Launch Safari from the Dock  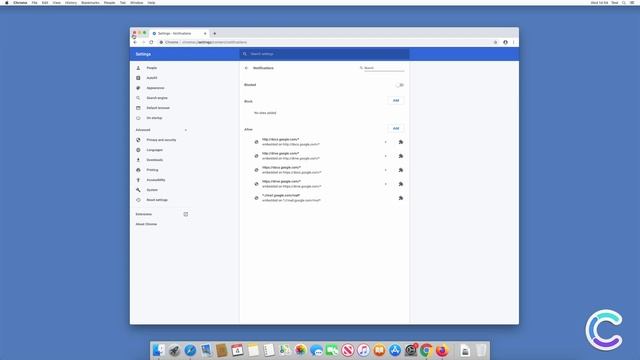point(190,351)
